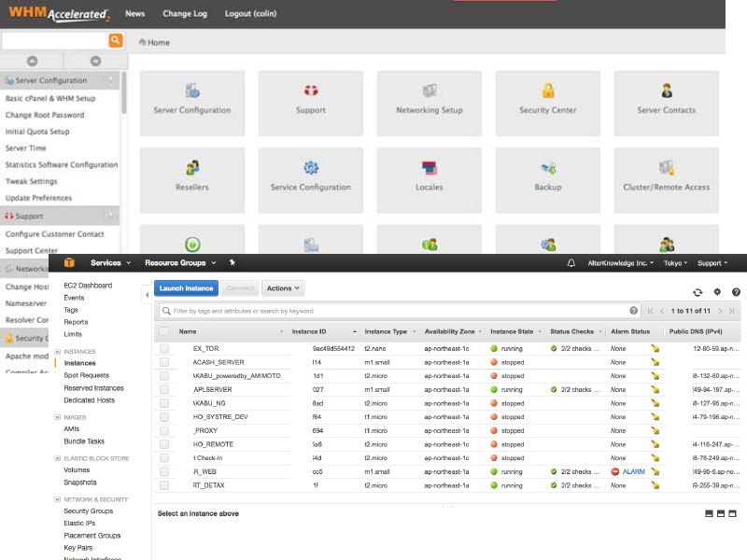This screenshot has height=560, width=747.
Task: Open Change Log in WHM top bar
Action: pos(185,13)
